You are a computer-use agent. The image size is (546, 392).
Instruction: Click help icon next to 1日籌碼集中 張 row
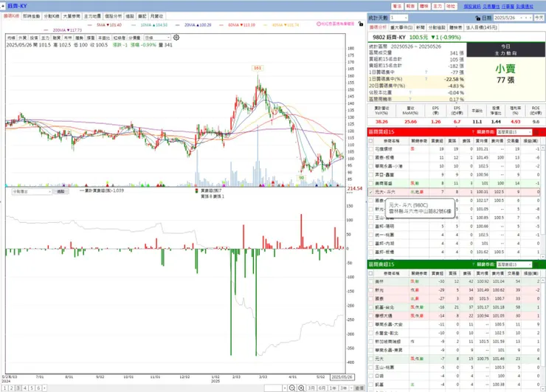coord(426,72)
